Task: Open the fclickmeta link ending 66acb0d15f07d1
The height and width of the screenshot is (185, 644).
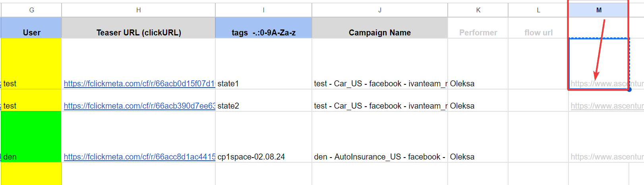Action: (139, 84)
